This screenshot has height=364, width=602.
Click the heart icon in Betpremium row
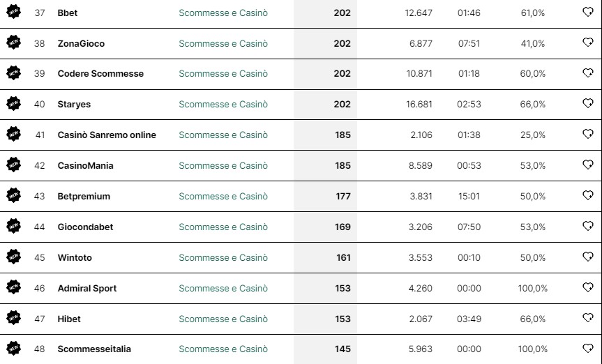click(x=588, y=195)
